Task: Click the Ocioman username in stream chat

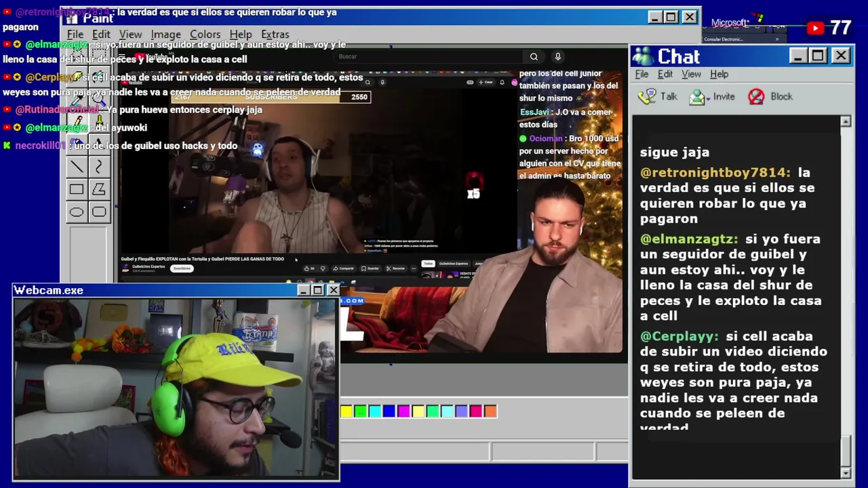Action: (x=546, y=138)
